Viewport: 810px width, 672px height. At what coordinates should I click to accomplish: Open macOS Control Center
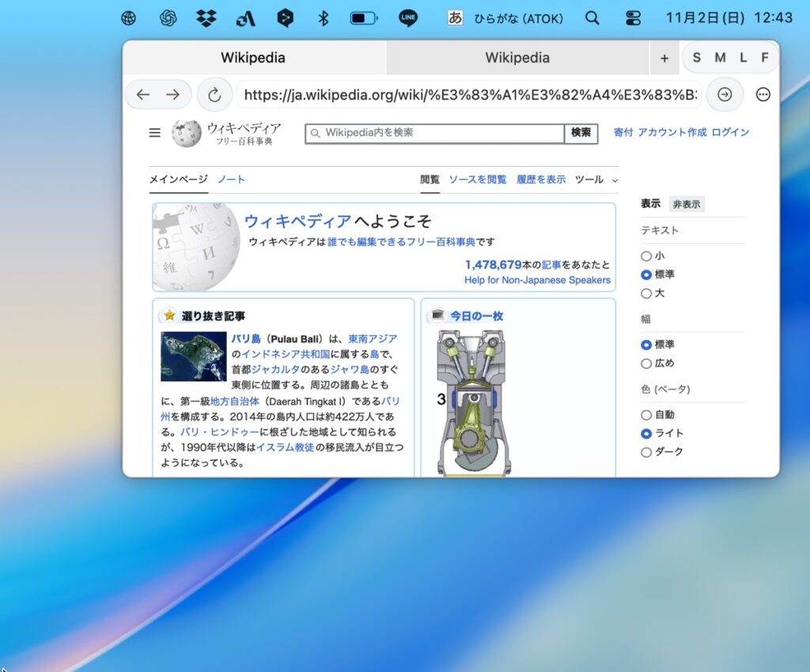[x=633, y=17]
